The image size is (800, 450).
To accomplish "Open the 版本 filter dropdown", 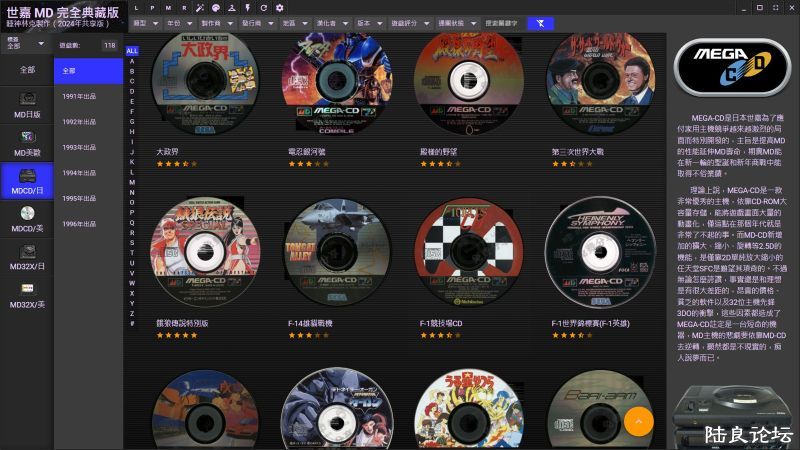I will (369, 23).
